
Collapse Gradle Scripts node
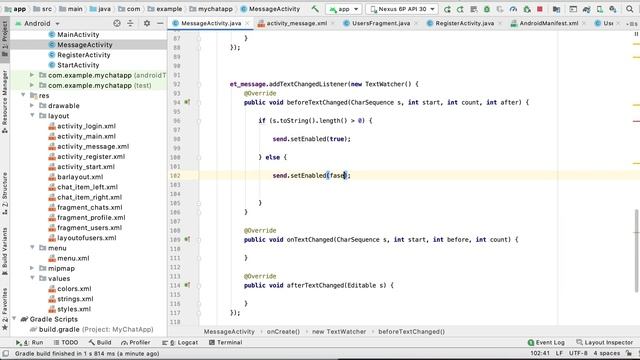[x=14, y=319]
